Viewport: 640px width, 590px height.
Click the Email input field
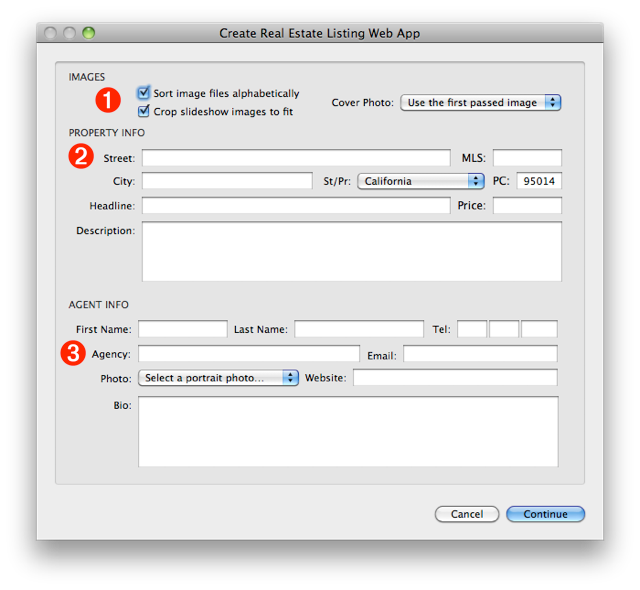pos(480,354)
